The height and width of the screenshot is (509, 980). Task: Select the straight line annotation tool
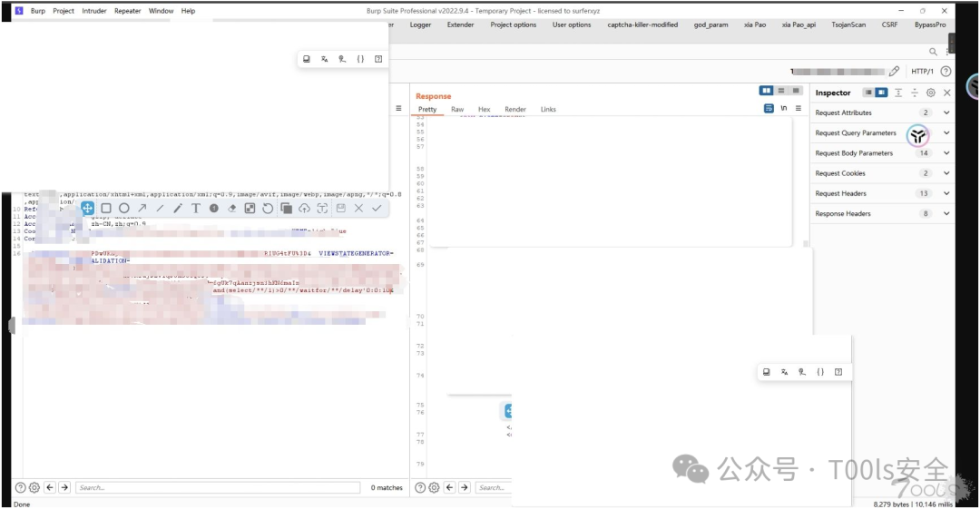coord(160,209)
